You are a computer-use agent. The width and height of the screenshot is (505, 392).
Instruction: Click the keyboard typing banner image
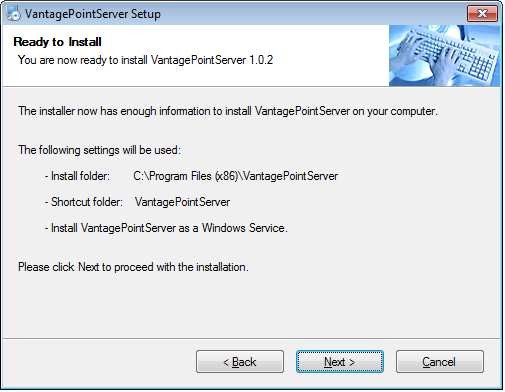click(x=444, y=56)
